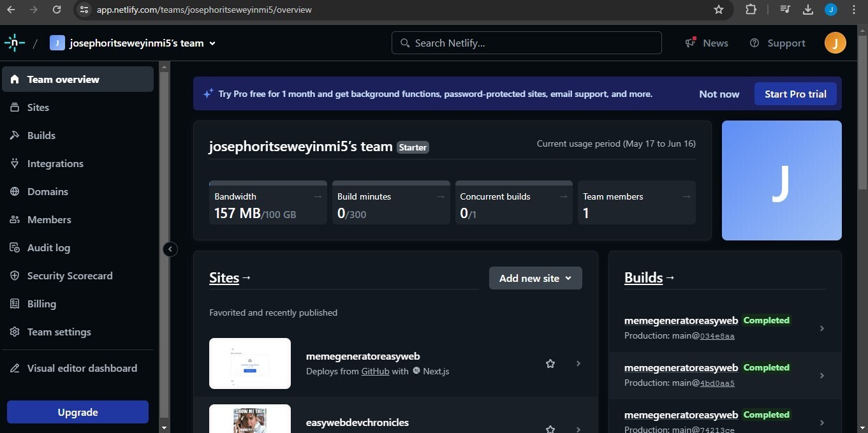Dismiss the Pro banner with Not now
This screenshot has height=433, width=868.
click(x=719, y=94)
